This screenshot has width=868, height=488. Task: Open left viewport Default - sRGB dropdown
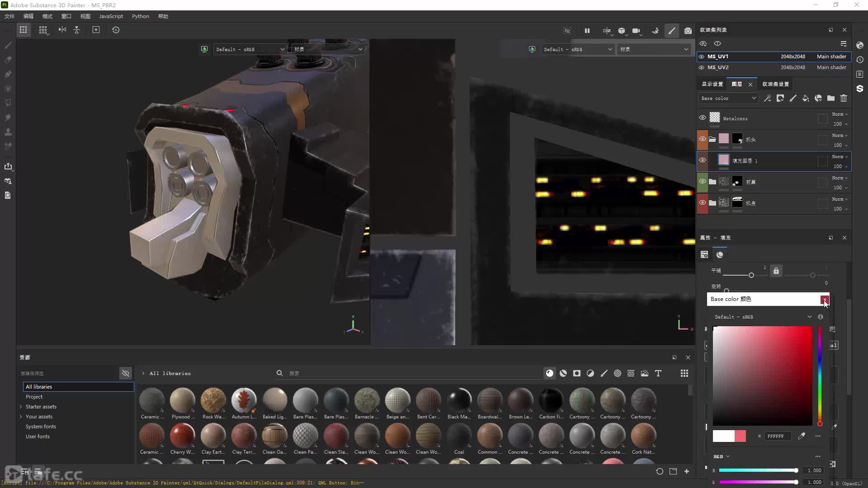(250, 49)
